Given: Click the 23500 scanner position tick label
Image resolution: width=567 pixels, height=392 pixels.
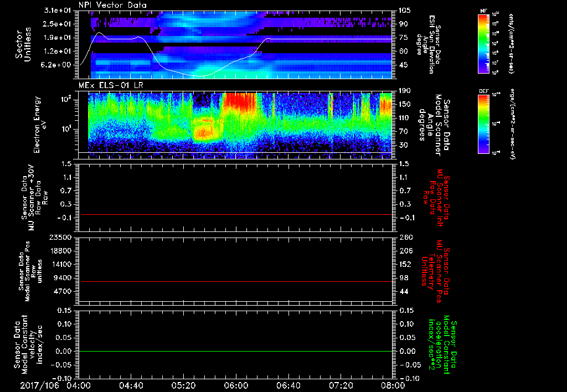Looking at the screenshot, I should pyautogui.click(x=61, y=238).
